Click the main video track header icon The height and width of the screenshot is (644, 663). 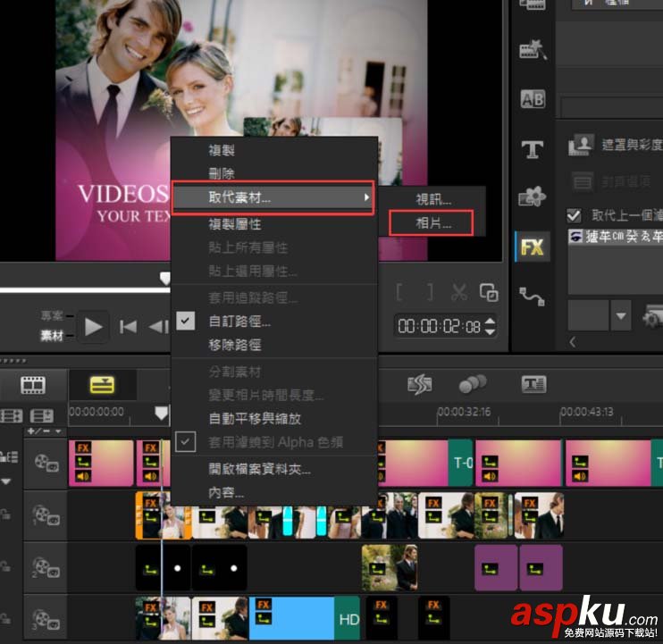46,463
